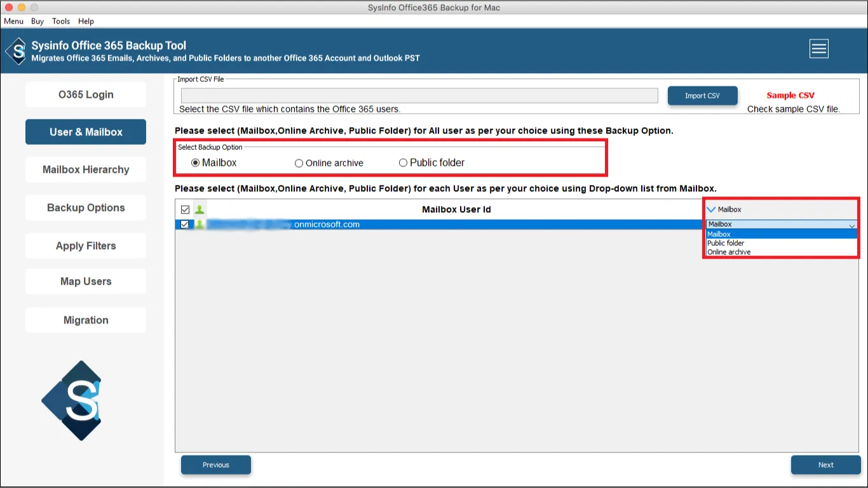Minimize the window with the yellow button

[22, 7]
